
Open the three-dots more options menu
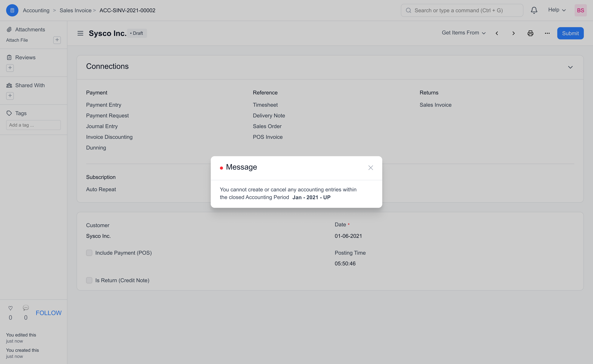tap(547, 33)
